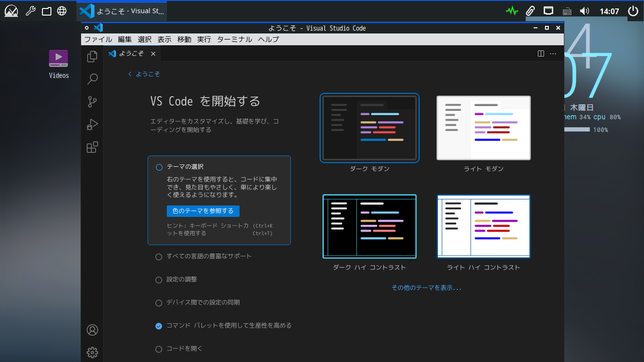Open the window menu icon in title bar

87,28
